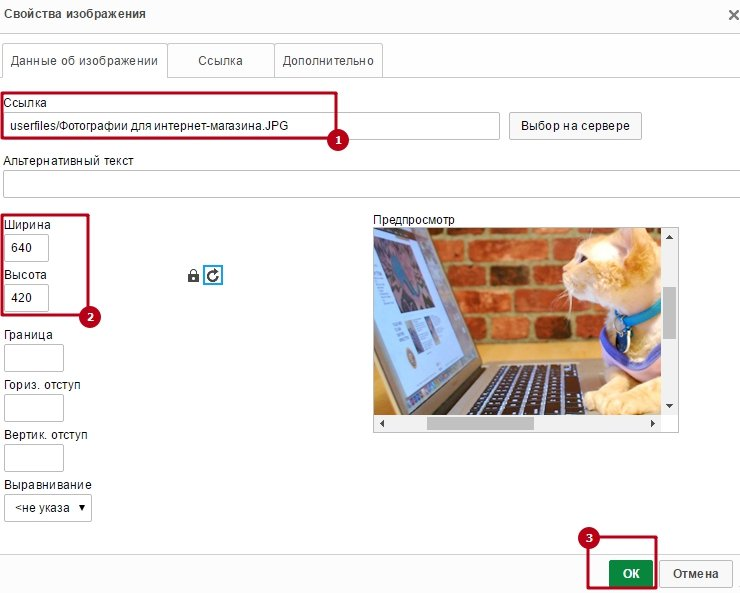Open the Выравнивание dropdown
Screen dimensions: 740x593
48,508
